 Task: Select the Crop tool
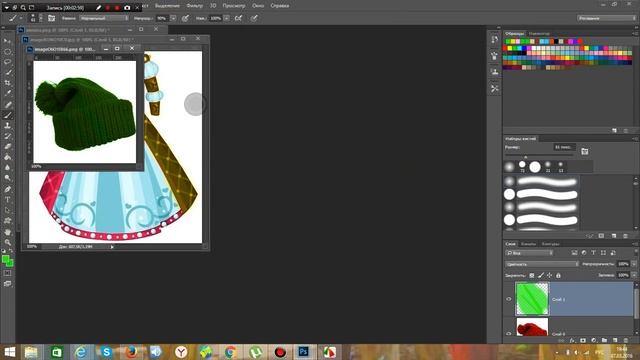point(7,83)
